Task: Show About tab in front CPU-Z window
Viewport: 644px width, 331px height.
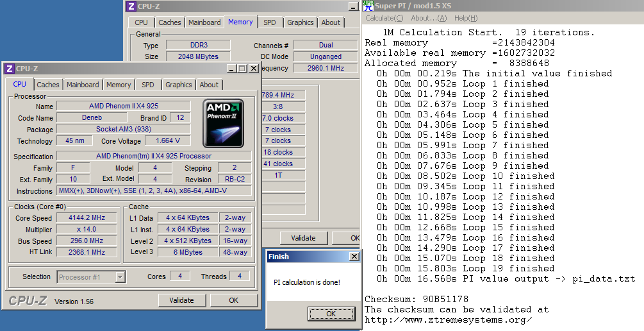Action: pos(209,85)
